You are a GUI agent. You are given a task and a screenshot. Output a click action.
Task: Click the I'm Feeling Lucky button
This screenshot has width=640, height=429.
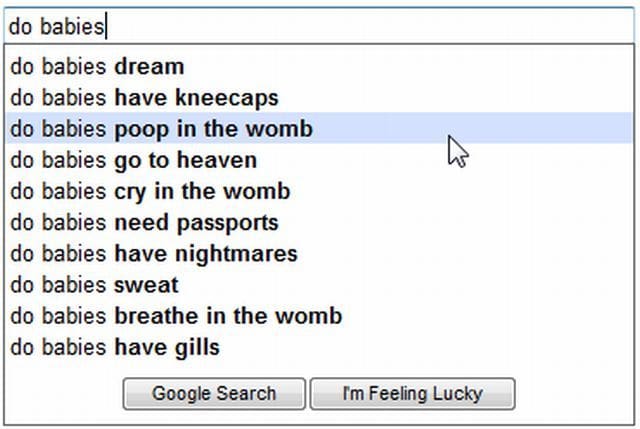pos(412,394)
